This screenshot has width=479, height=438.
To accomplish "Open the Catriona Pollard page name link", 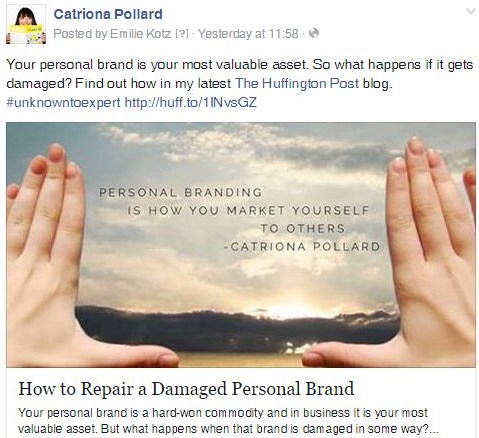I will [x=108, y=14].
